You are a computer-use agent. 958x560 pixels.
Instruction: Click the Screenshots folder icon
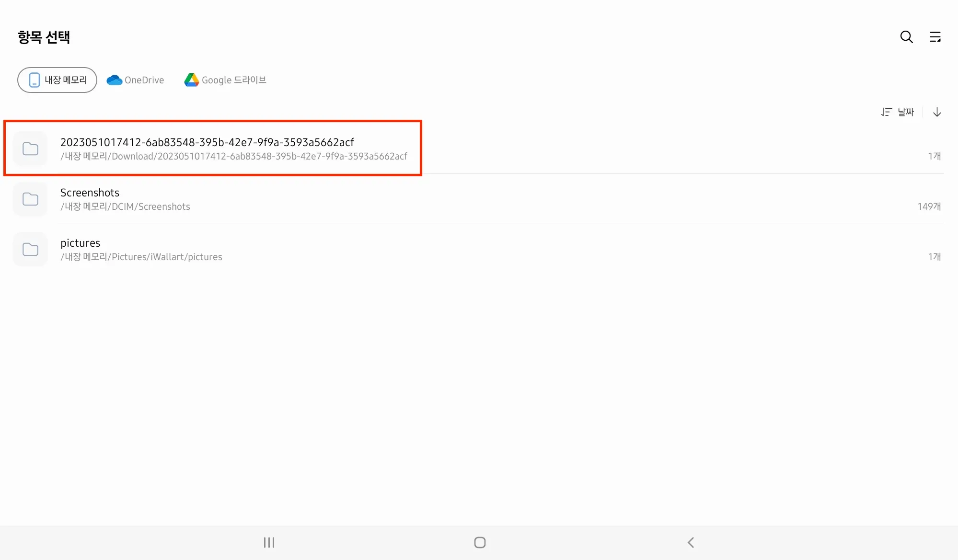coord(30,199)
